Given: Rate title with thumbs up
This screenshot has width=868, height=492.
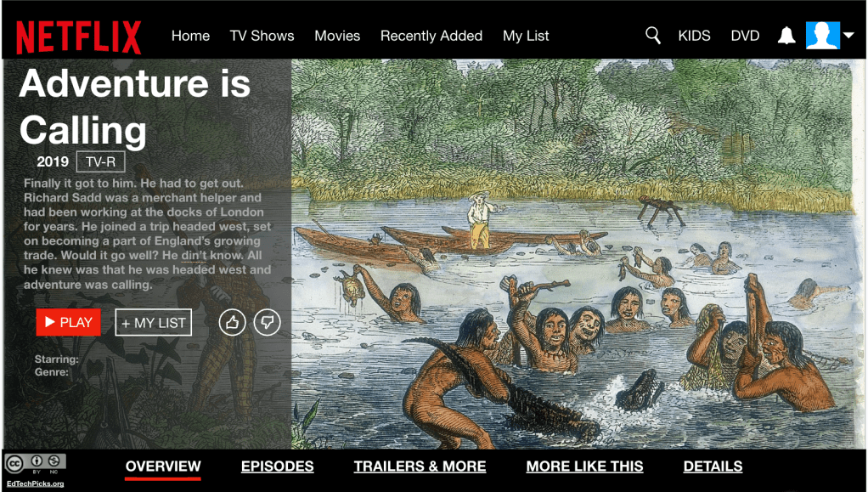Looking at the screenshot, I should click(x=232, y=322).
